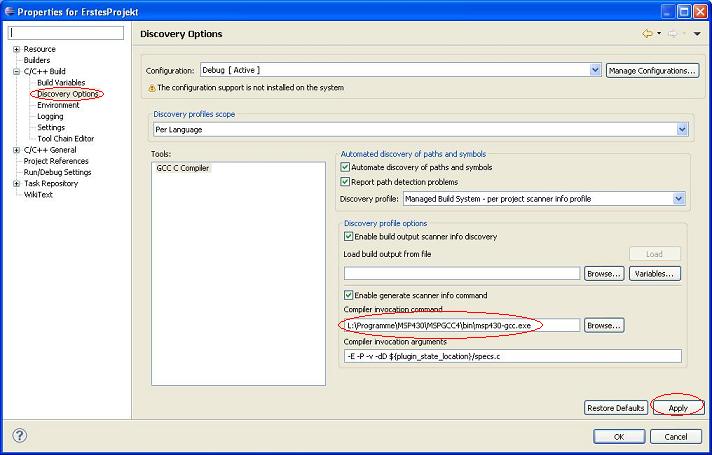Select Discovery Options tree item

[67, 94]
